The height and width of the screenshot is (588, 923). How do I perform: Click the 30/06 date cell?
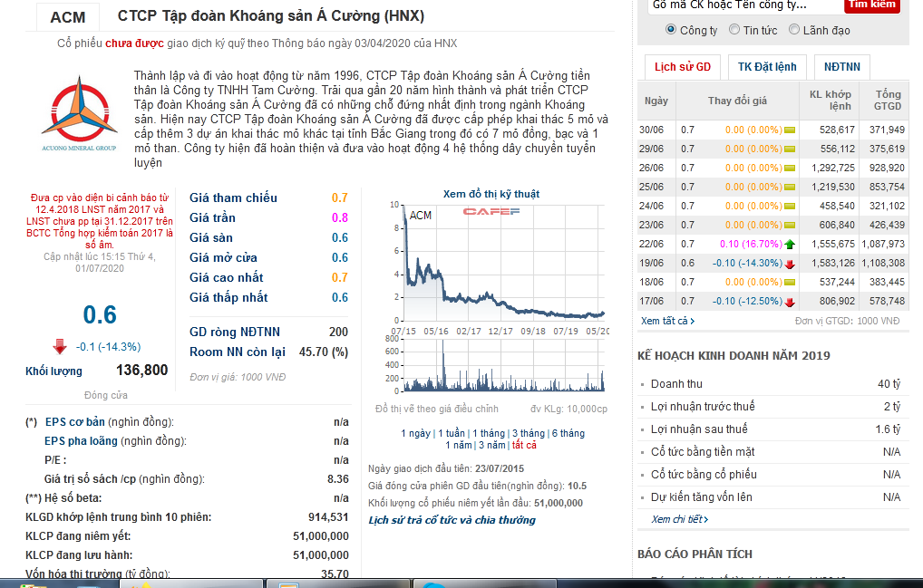tap(651, 130)
